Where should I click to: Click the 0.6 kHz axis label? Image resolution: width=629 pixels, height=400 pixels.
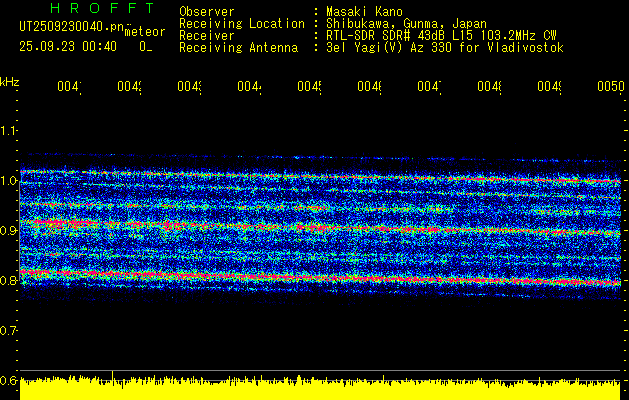8,380
